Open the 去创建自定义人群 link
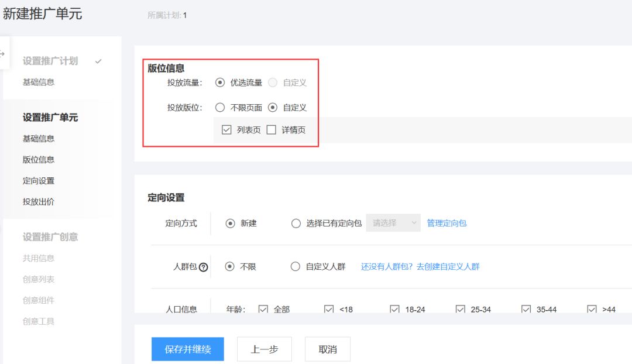Screen dimensions: 632x364 click(x=448, y=266)
